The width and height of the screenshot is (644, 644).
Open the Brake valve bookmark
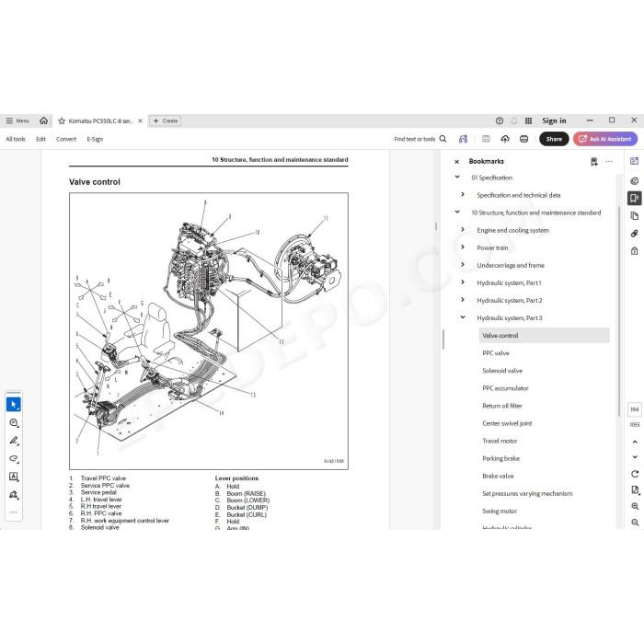(499, 476)
